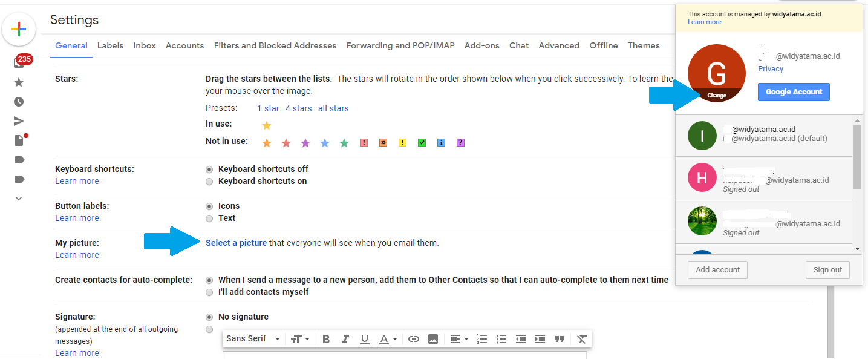This screenshot has width=868, height=359.
Task: Open the Sans Serif font dropdown
Action: coord(253,339)
